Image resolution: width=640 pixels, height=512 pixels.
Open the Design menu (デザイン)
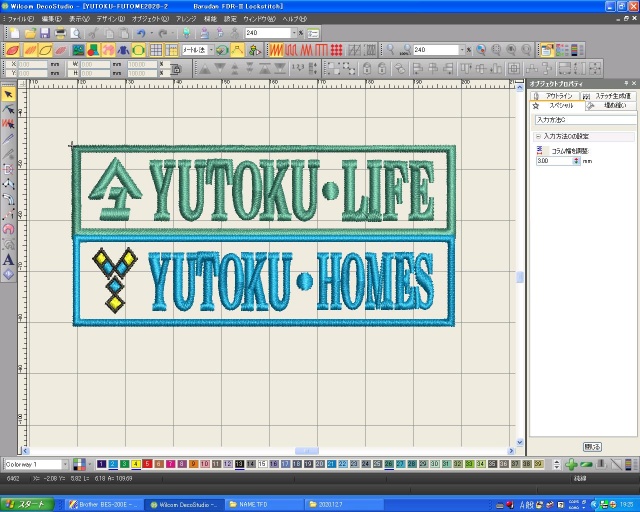point(111,19)
